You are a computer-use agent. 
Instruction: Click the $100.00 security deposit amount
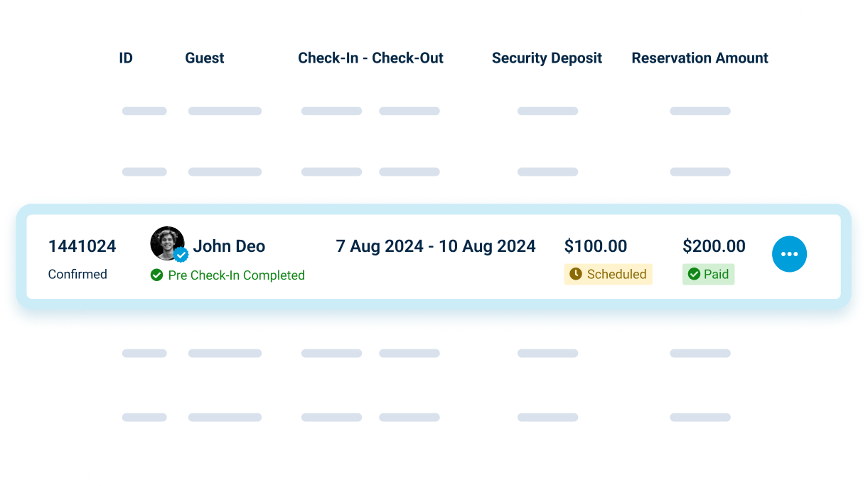pyautogui.click(x=596, y=246)
